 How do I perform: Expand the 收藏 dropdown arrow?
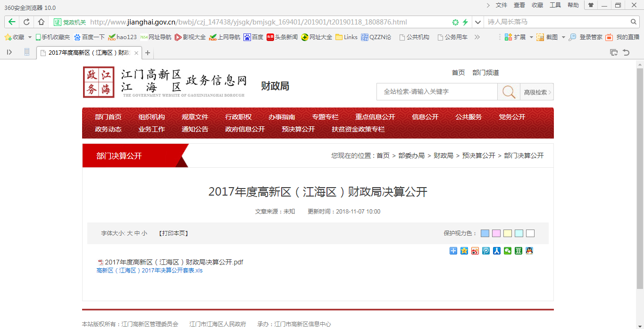click(x=30, y=37)
